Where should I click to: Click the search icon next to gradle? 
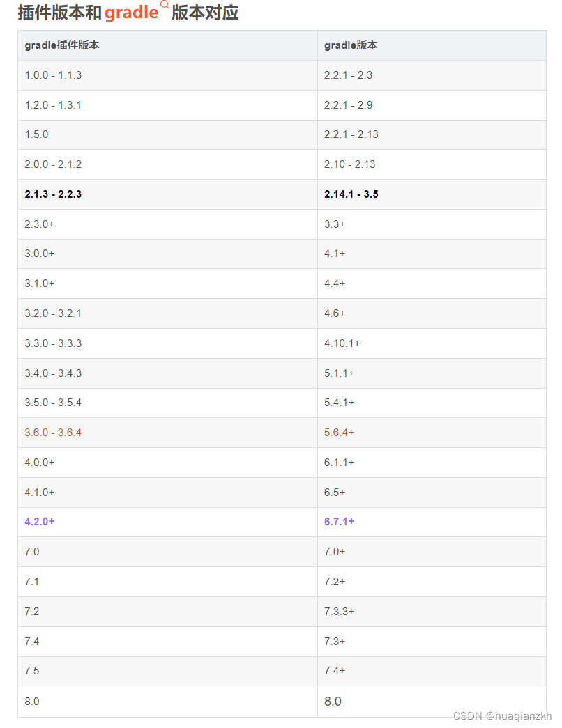coord(165,4)
